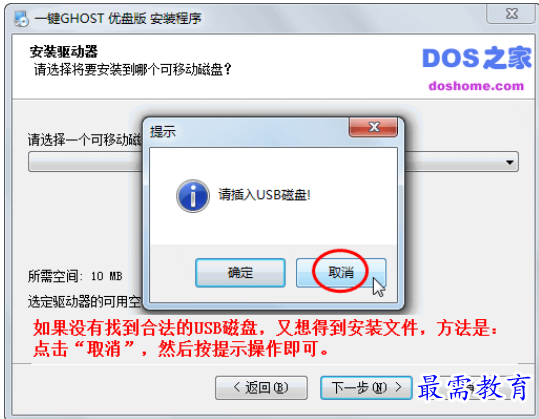Image resolution: width=539 pixels, height=419 pixels.
Task: Open the doshome.com link
Action: pyautogui.click(x=476, y=86)
